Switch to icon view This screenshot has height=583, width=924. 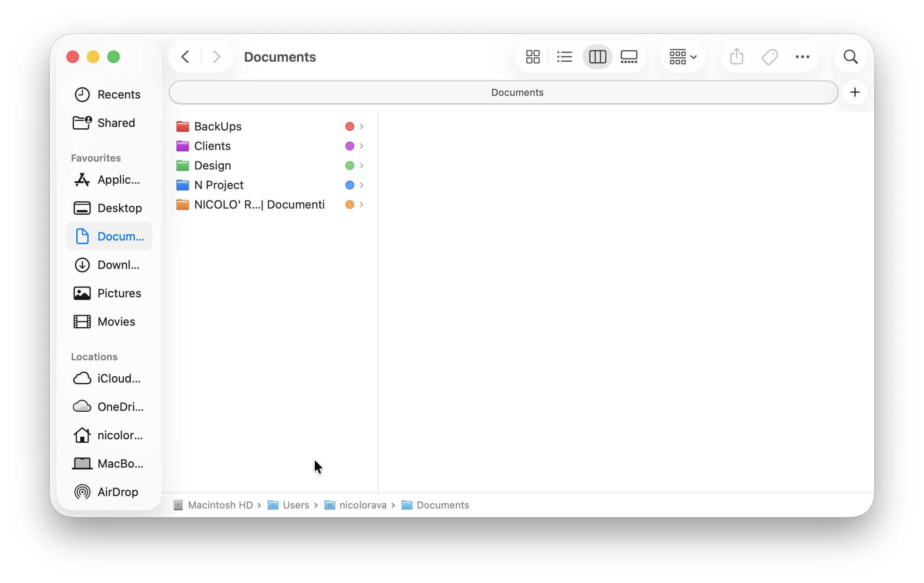[x=532, y=57]
